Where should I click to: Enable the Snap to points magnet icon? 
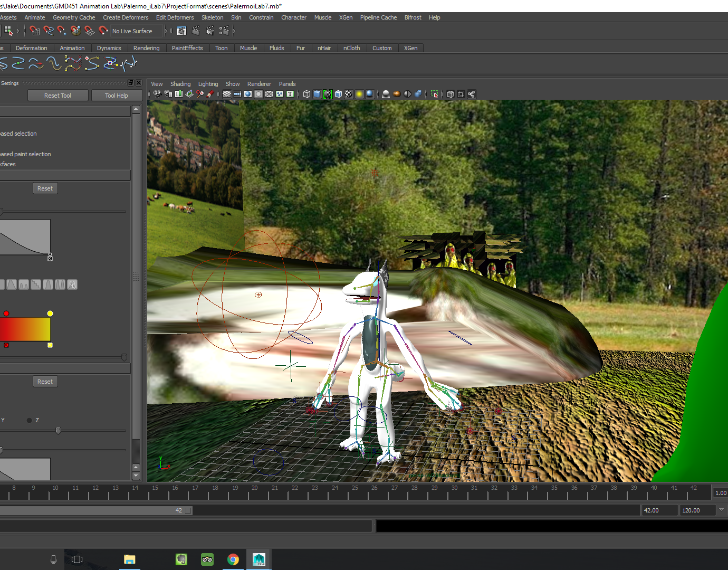pos(62,31)
